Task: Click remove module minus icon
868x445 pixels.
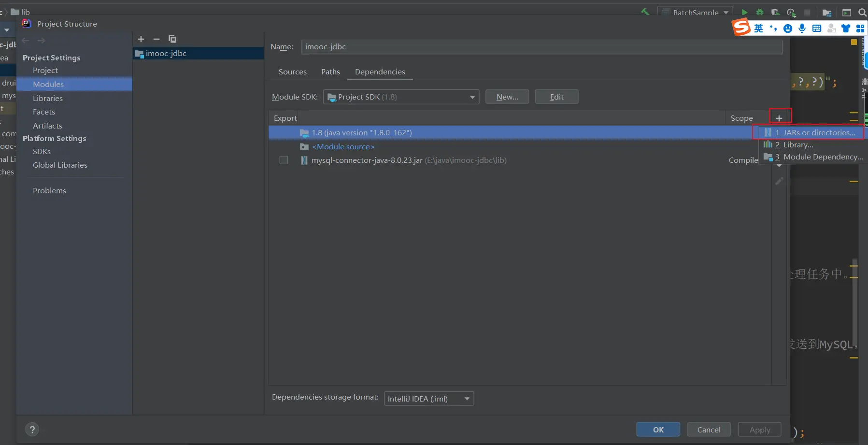Action: [x=157, y=39]
